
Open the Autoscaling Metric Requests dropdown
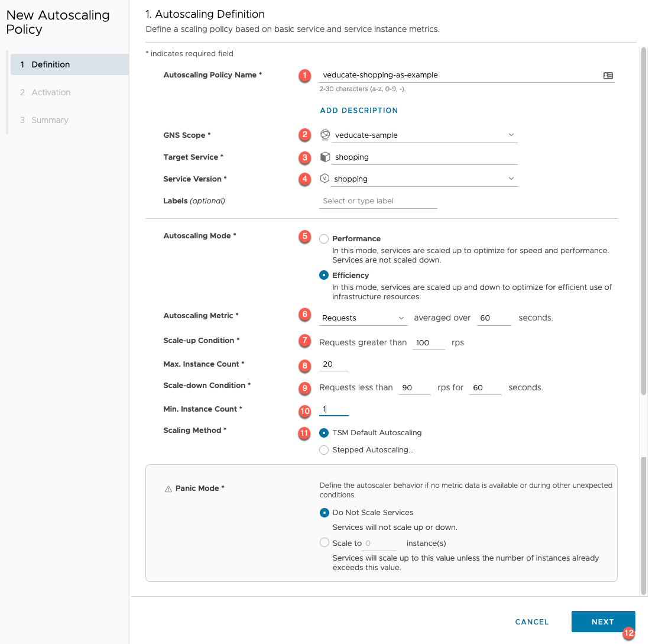tap(363, 318)
